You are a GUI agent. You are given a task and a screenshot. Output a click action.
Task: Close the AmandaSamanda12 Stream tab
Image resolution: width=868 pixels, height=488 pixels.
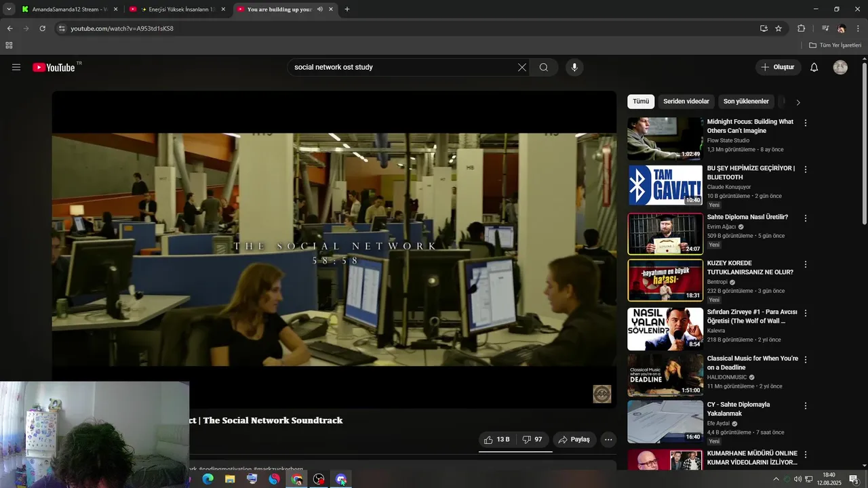115,9
